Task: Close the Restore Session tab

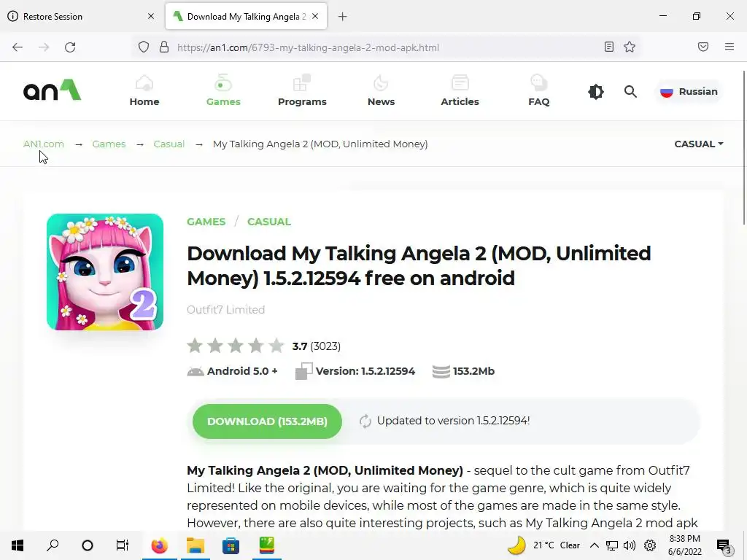Action: (151, 16)
